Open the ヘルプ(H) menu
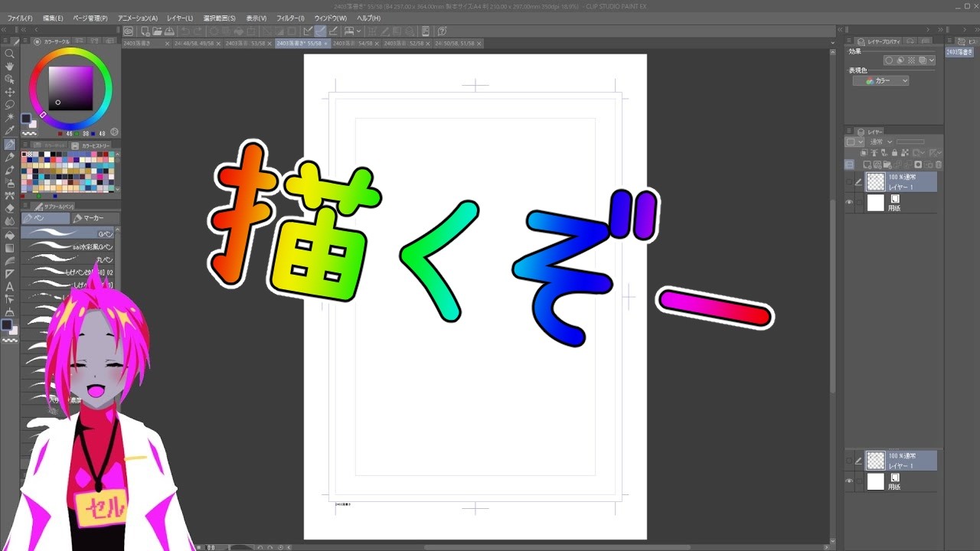The width and height of the screenshot is (980, 551). (x=369, y=18)
